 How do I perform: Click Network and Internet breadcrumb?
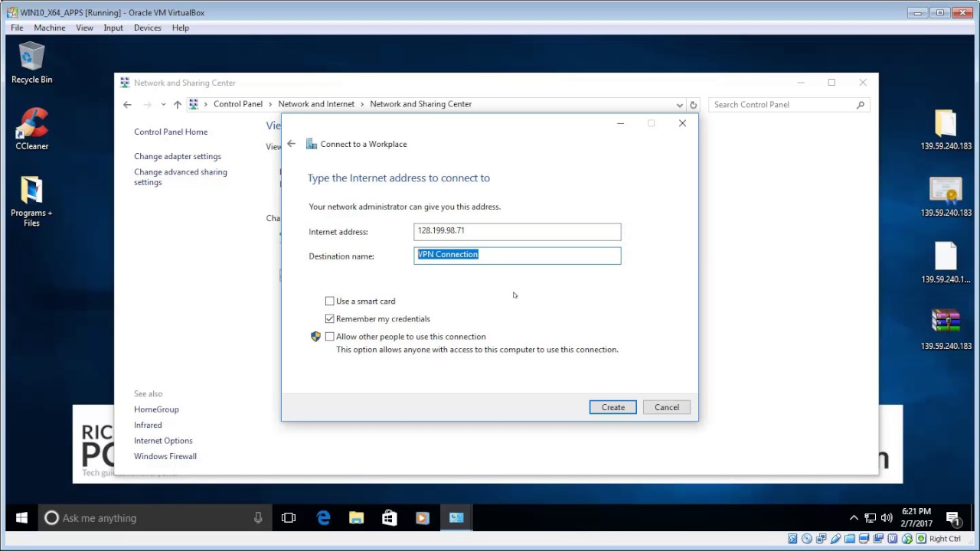(316, 104)
